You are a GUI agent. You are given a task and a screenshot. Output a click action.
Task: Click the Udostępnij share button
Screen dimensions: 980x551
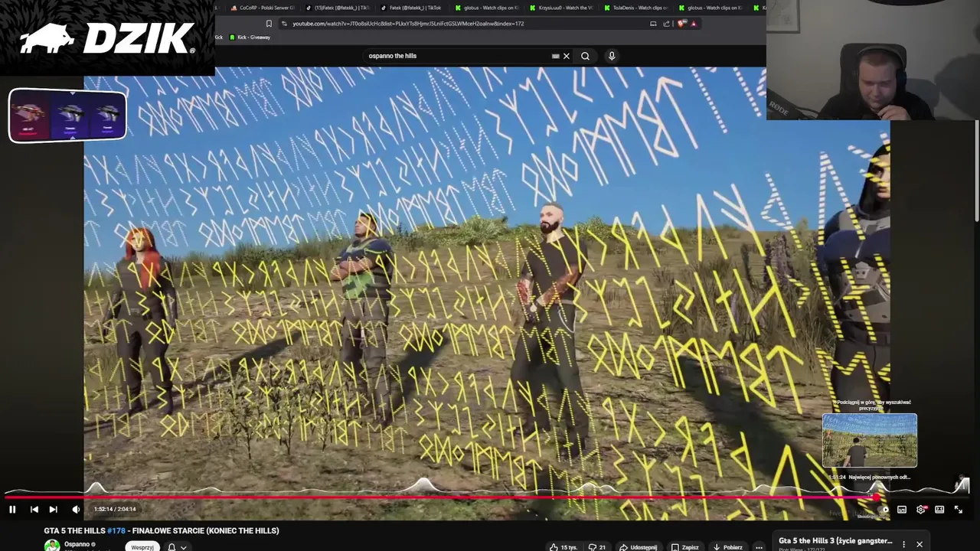(x=638, y=547)
